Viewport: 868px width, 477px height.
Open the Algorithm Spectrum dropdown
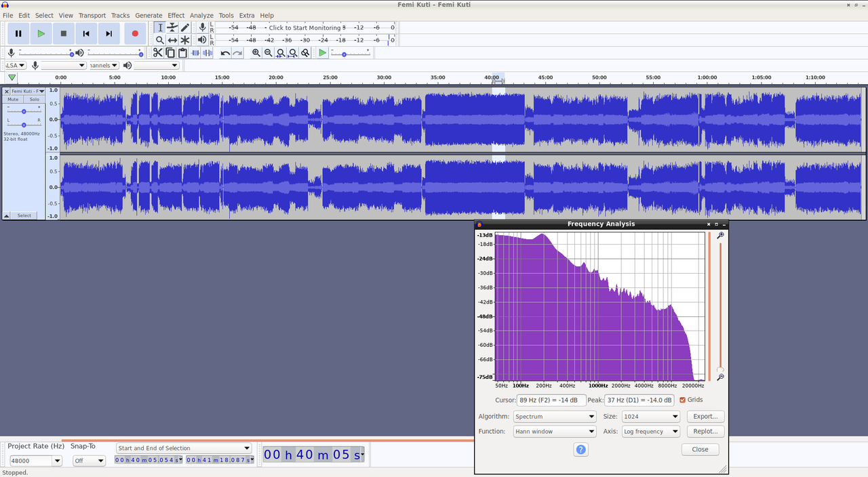click(555, 417)
